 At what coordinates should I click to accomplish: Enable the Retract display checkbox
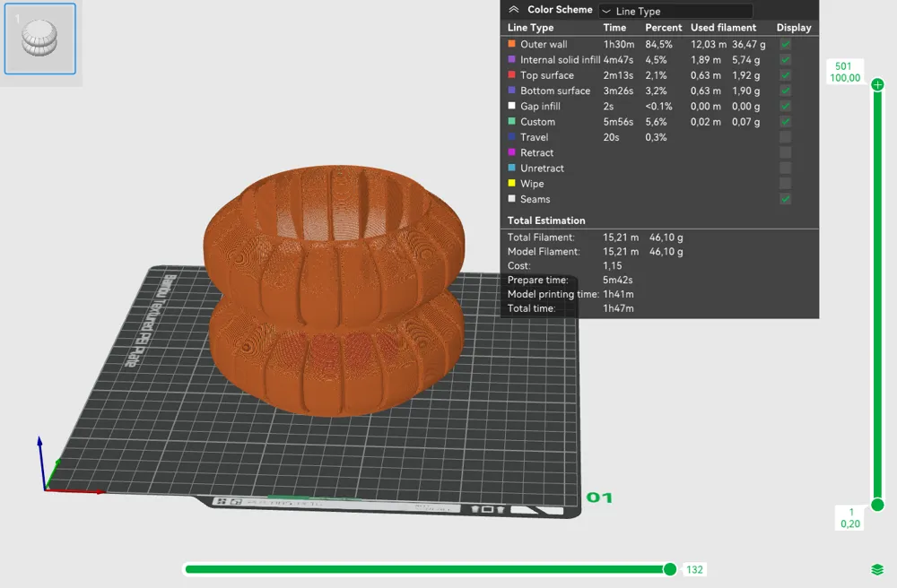[x=786, y=152]
